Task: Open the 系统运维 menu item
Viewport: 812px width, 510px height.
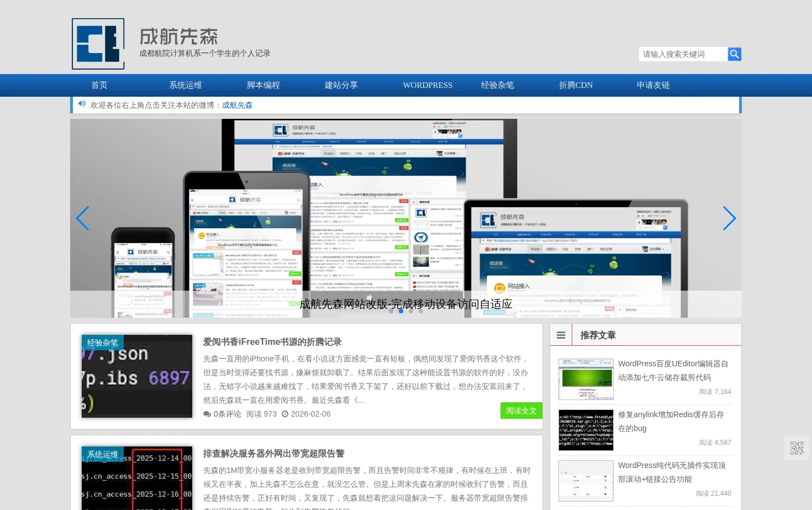Action: (186, 85)
